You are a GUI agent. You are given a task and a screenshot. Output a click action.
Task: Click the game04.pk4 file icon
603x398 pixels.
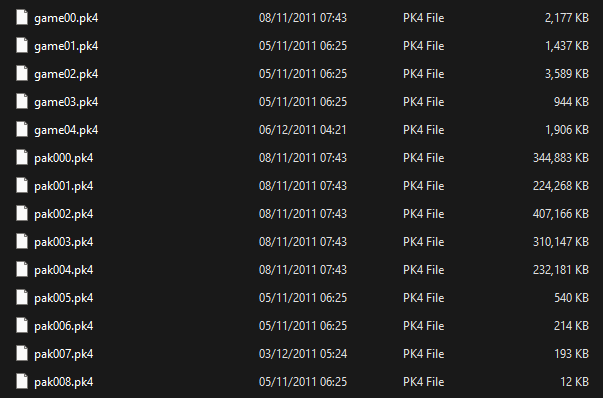[x=22, y=130]
